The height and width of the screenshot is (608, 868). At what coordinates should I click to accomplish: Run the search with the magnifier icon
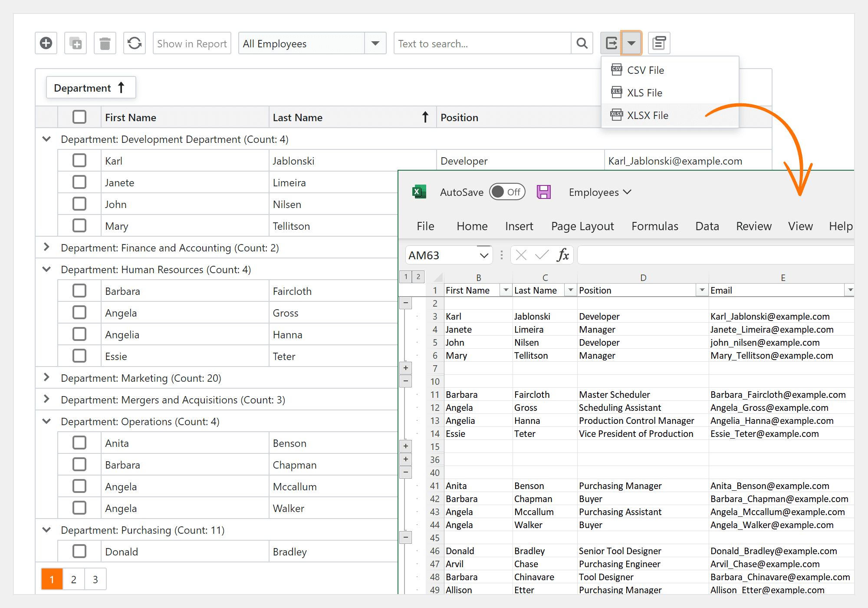[x=582, y=43]
